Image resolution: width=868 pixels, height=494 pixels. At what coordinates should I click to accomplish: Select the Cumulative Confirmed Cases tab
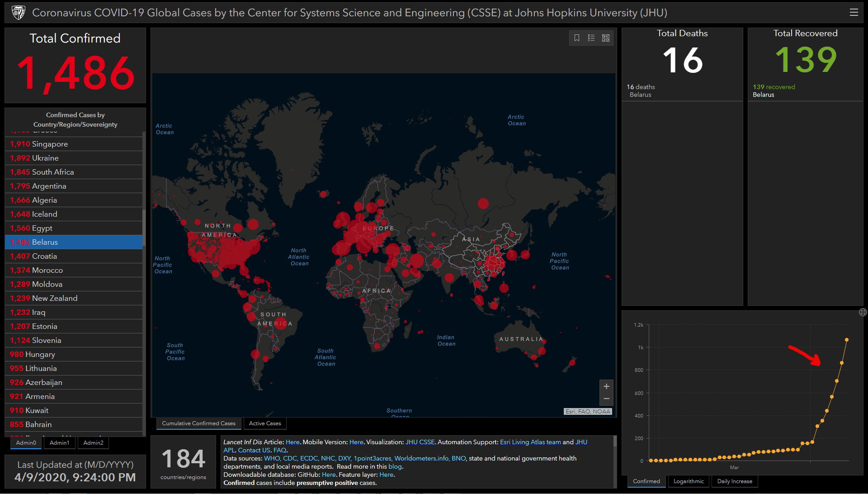point(198,423)
